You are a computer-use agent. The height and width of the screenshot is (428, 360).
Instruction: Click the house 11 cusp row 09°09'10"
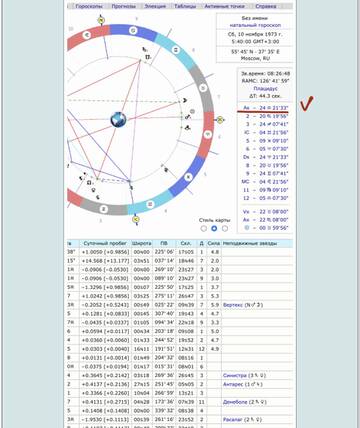(x=265, y=190)
